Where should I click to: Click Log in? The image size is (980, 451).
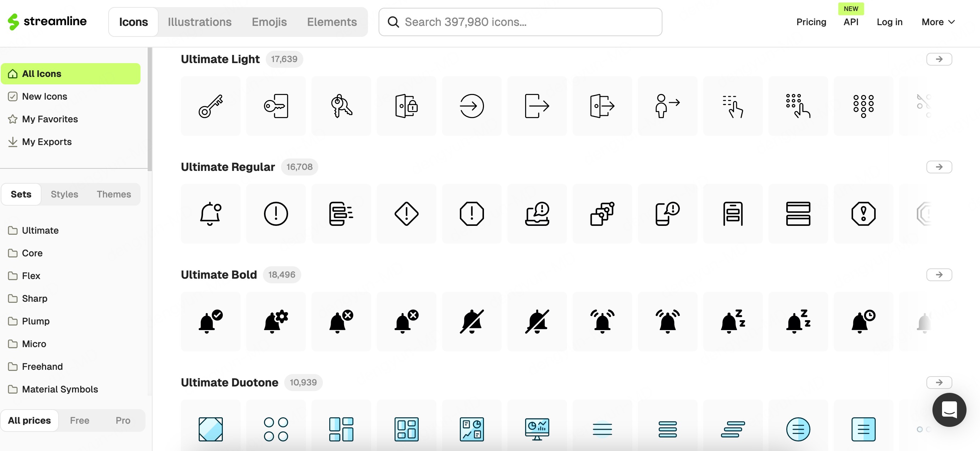(x=889, y=22)
